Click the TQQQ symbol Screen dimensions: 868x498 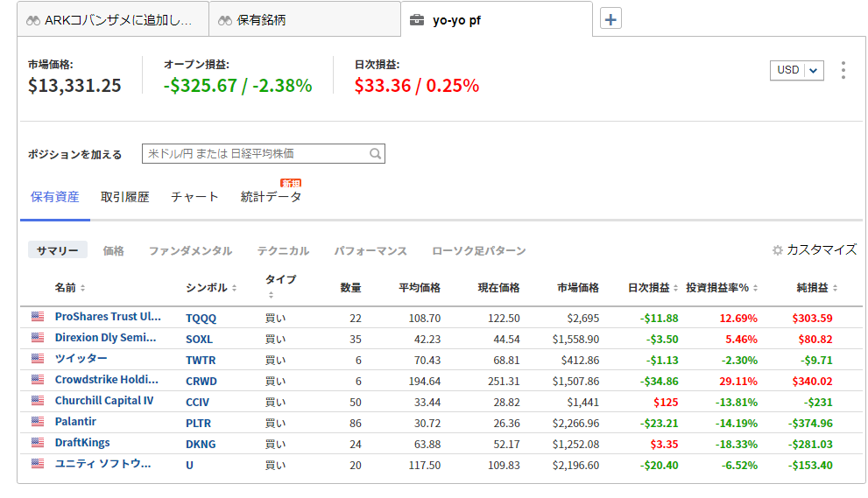(x=201, y=319)
